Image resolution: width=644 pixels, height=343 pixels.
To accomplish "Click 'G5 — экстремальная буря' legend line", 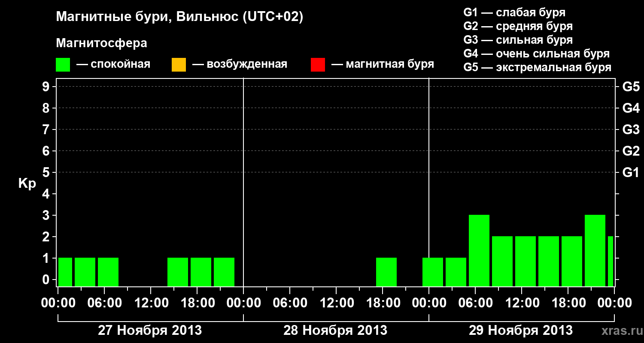I will [537, 68].
